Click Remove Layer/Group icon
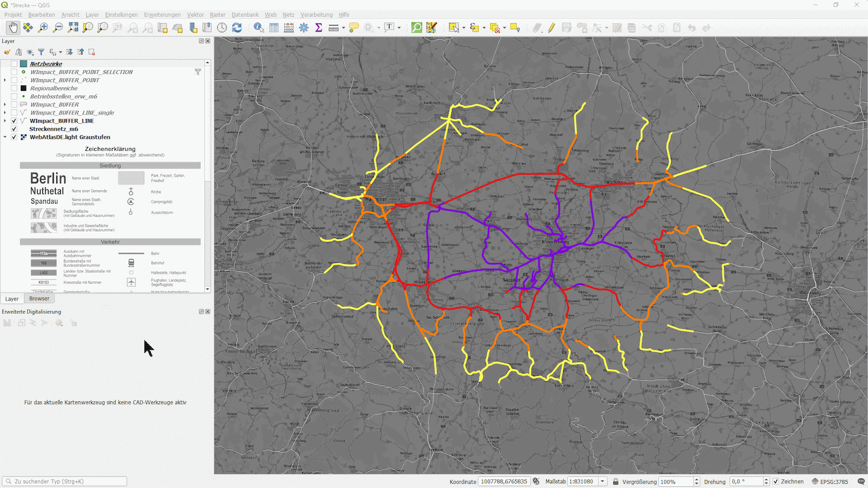Screen dimensions: 868x488 pyautogui.click(x=91, y=52)
